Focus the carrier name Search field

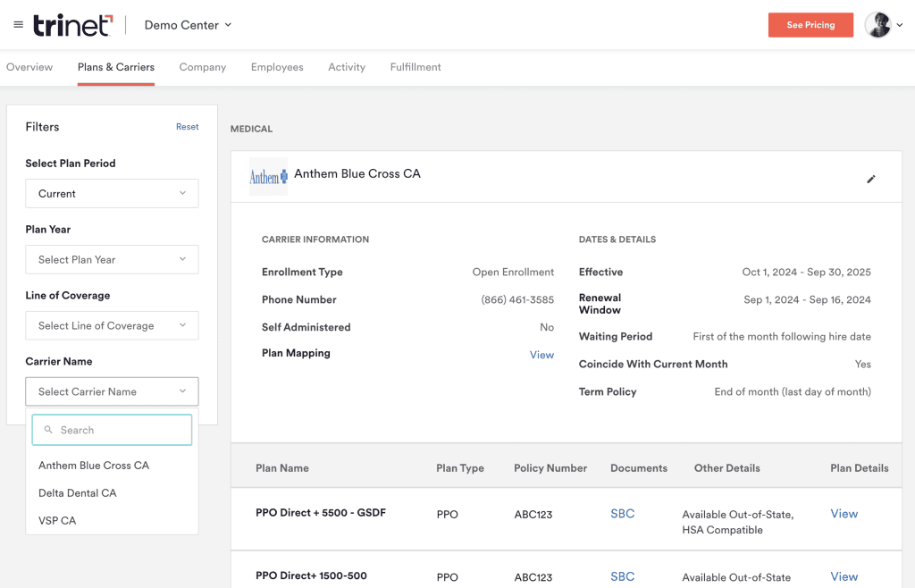[x=112, y=430]
